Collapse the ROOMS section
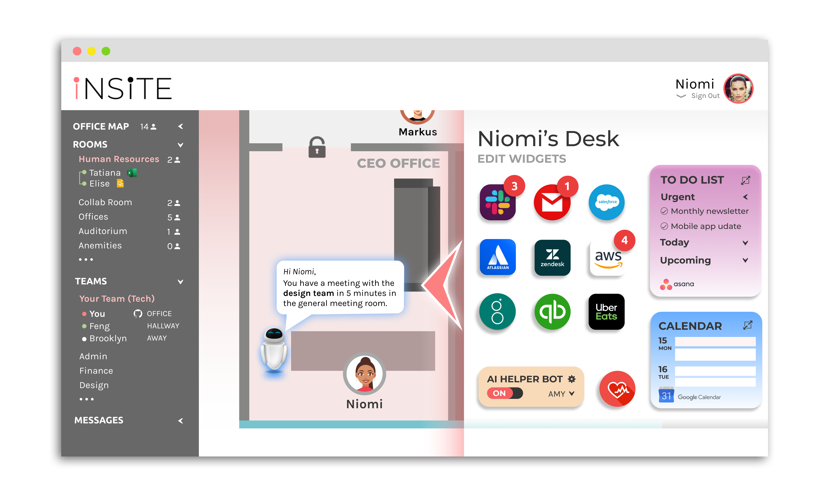Image resolution: width=830 pixels, height=504 pixels. point(180,145)
